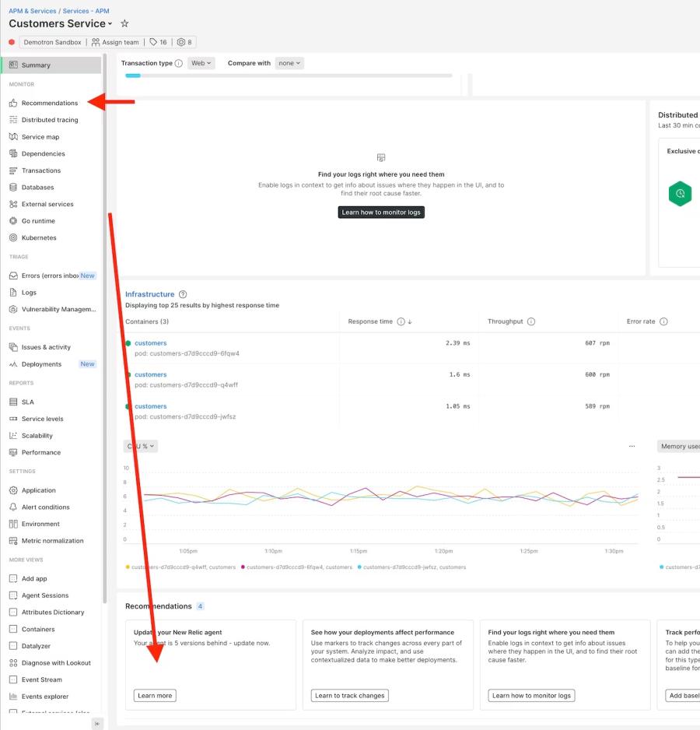This screenshot has width=700, height=730.
Task: Click Learn how to monitor logs dark button
Action: click(381, 212)
